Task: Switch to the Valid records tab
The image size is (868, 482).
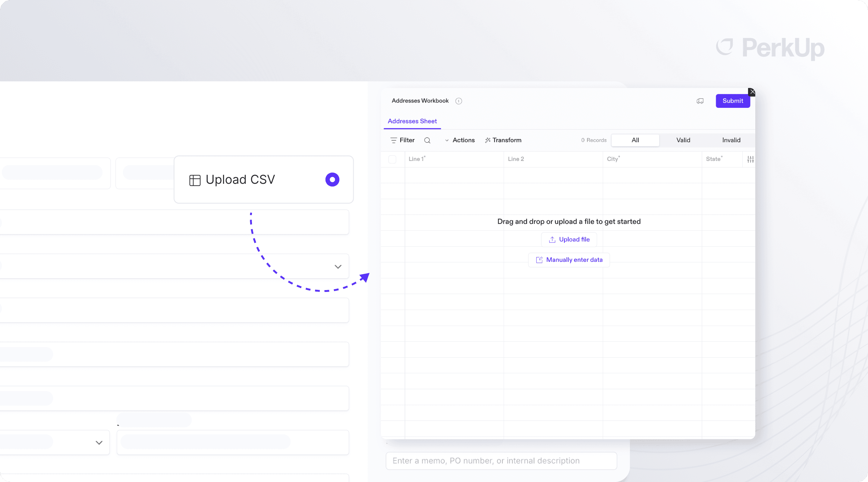Action: click(x=683, y=140)
